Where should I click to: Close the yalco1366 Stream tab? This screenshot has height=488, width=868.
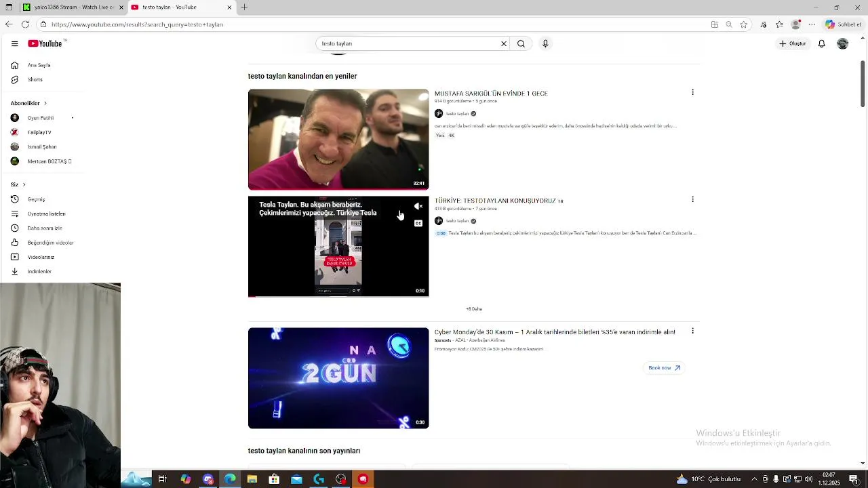(121, 7)
